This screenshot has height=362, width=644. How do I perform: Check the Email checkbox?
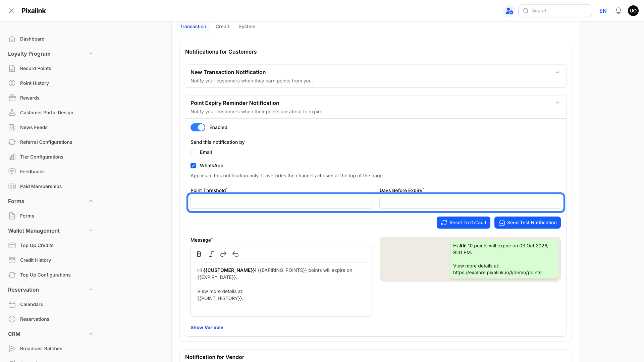point(193,152)
